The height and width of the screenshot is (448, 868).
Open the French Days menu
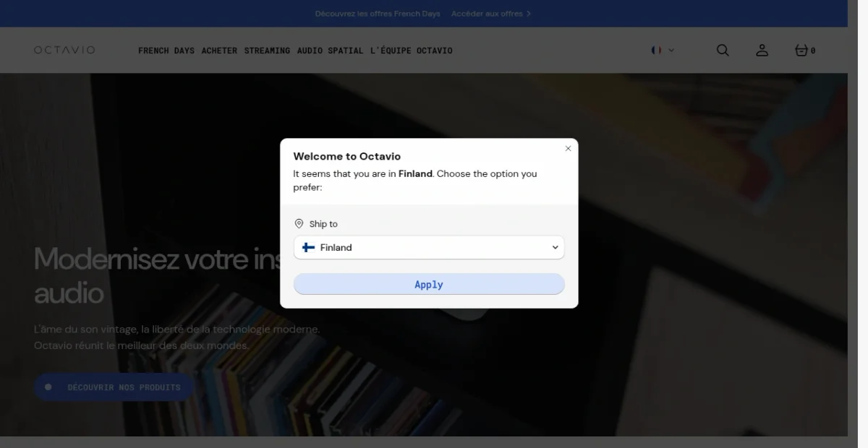(166, 51)
